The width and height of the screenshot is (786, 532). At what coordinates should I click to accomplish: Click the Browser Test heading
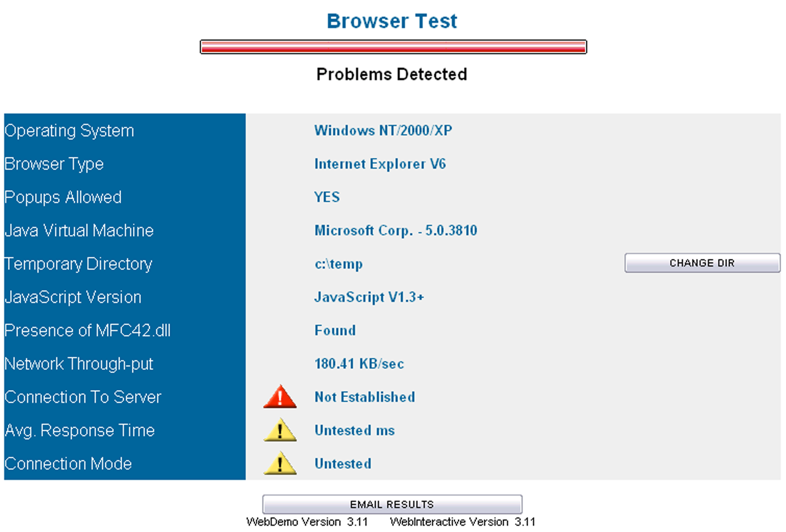(392, 21)
